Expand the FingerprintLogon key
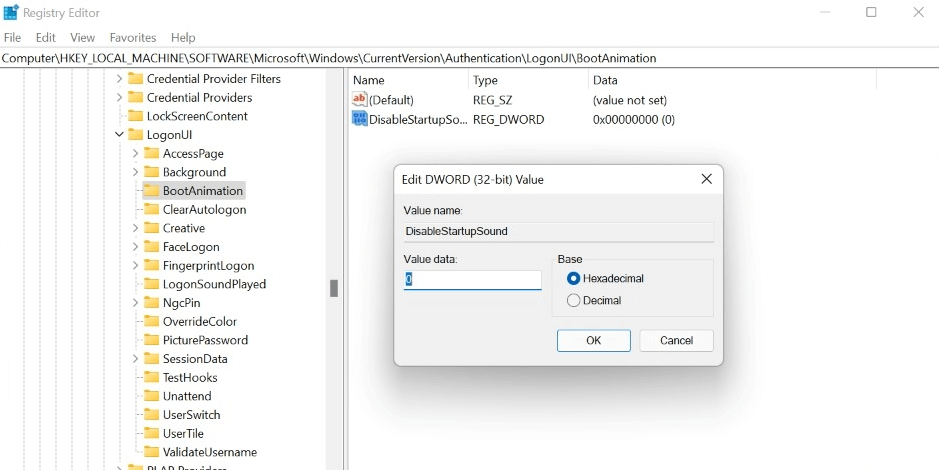939x470 pixels. click(135, 265)
